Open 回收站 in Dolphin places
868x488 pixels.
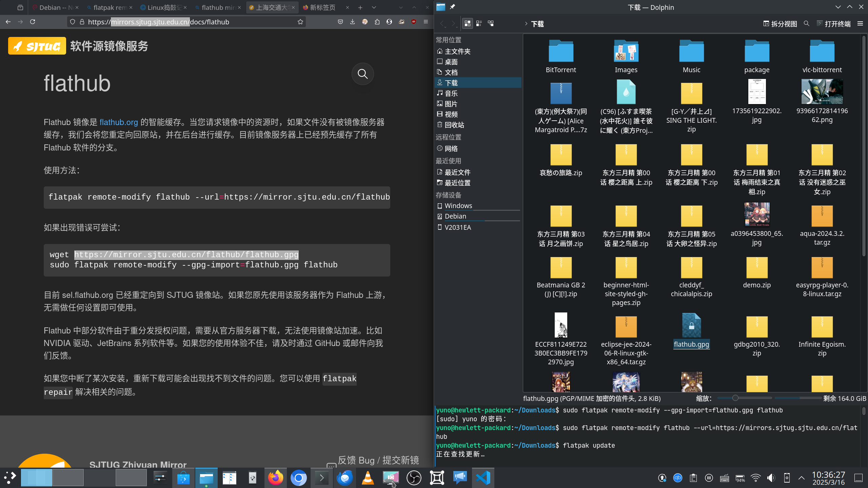click(x=478, y=125)
